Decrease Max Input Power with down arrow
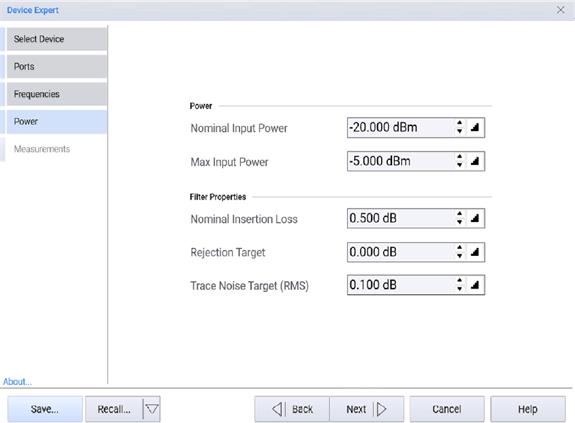The height and width of the screenshot is (423, 575). [x=459, y=165]
